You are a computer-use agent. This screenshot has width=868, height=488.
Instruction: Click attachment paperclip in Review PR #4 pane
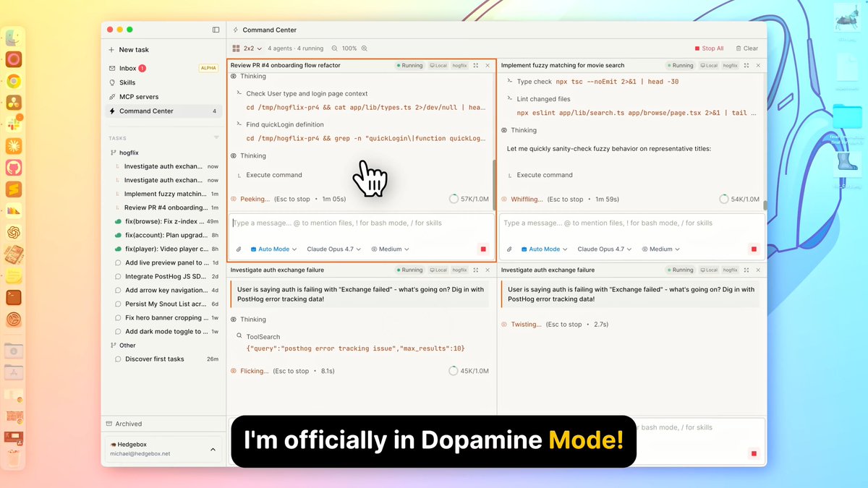click(239, 249)
